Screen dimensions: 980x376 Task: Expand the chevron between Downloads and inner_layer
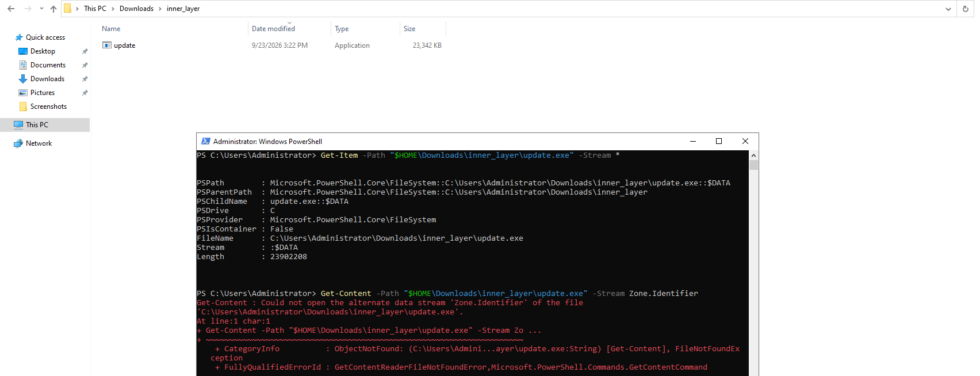pos(160,9)
